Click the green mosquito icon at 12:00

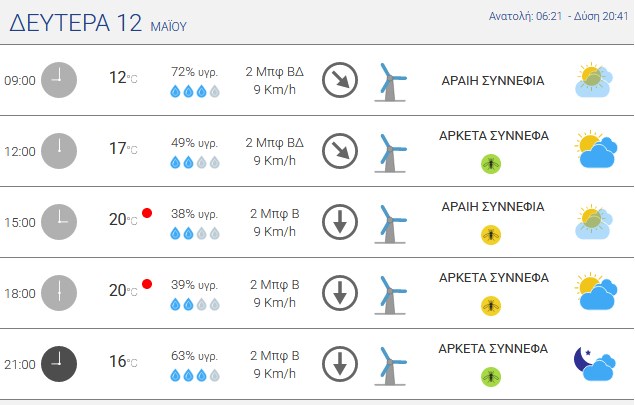point(491,164)
